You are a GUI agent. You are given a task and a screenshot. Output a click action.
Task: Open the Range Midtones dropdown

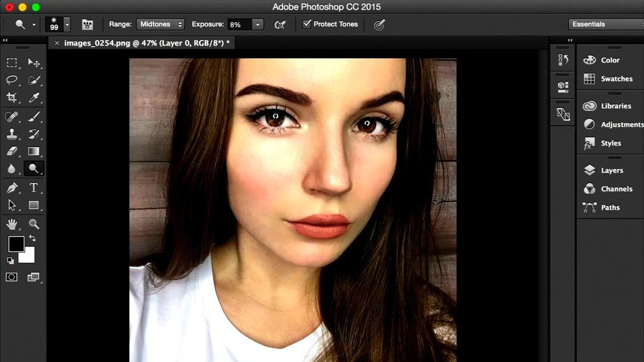coord(160,24)
